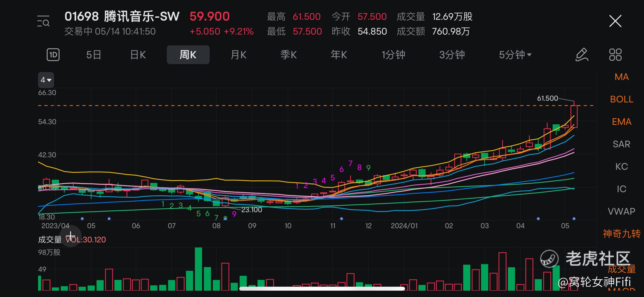Image resolution: width=644 pixels, height=297 pixels.
Task: Click the stock name 腾讯音乐-SW
Action: point(142,16)
